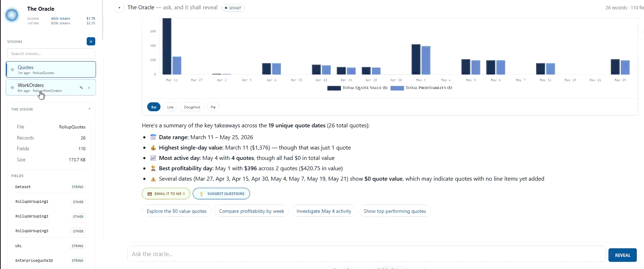
Task: Click the envelope icon in email button
Action: coord(150,194)
